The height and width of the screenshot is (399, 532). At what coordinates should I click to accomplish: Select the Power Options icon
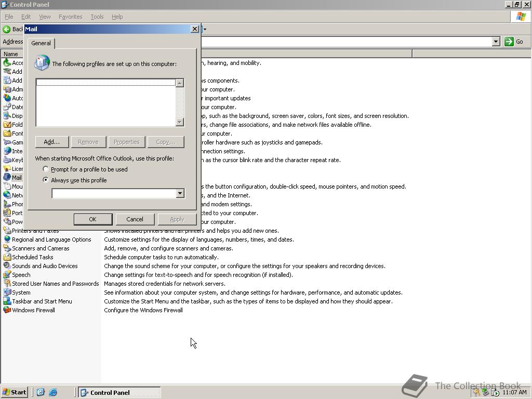[x=7, y=221]
